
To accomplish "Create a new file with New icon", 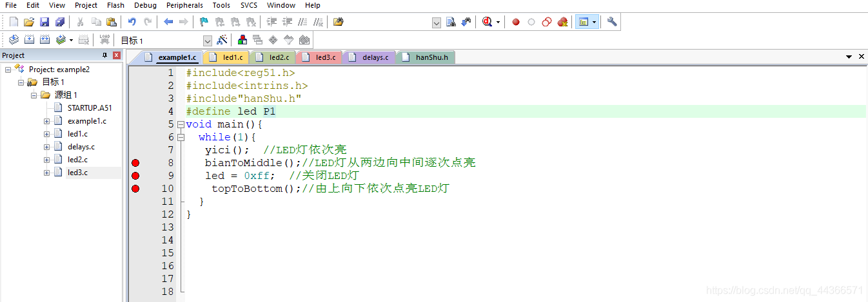I will [x=14, y=22].
